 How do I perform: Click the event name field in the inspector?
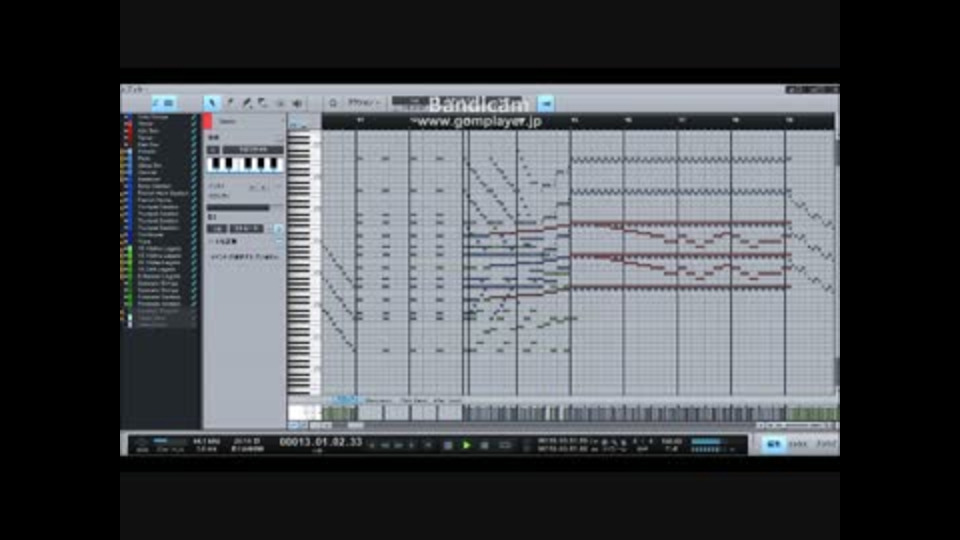250,121
